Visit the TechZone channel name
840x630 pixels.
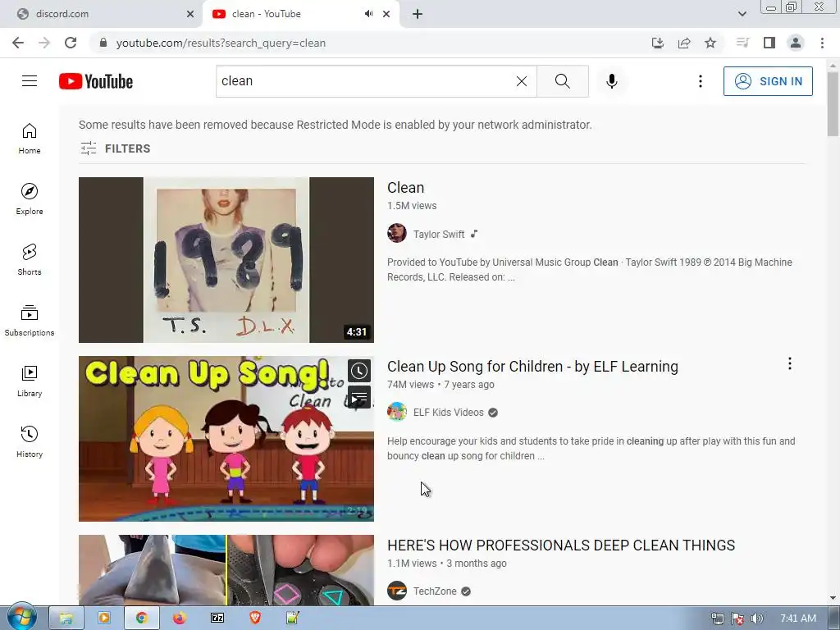point(435,591)
